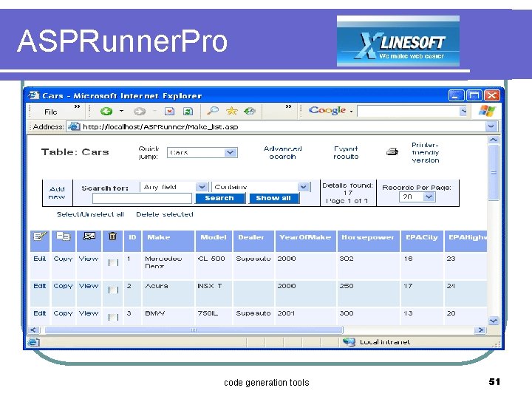Click the Stop loading icon

[169, 111]
